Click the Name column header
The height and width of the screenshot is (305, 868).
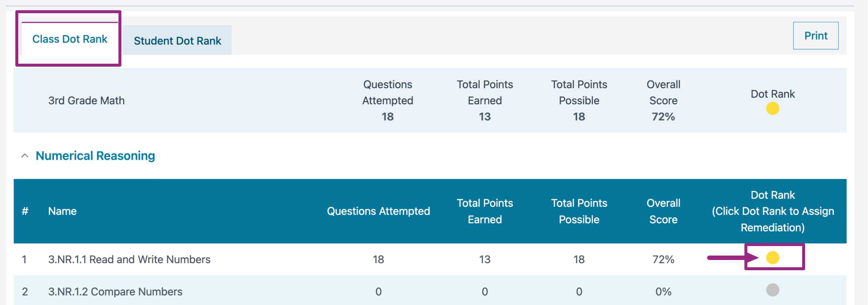tap(63, 211)
